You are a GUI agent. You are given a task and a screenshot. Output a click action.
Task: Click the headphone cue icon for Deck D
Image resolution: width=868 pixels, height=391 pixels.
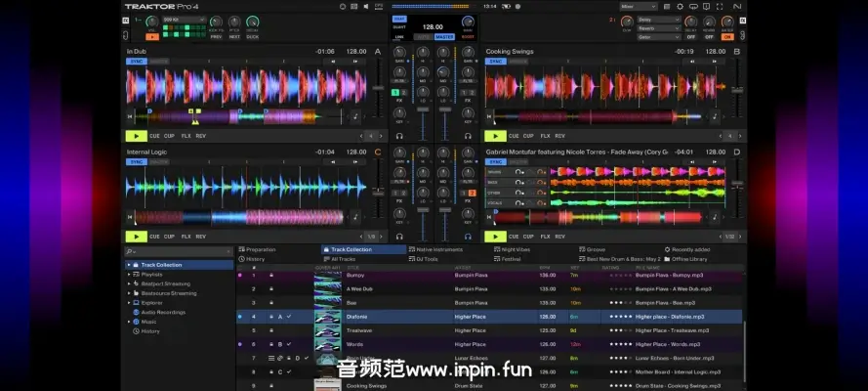(468, 237)
